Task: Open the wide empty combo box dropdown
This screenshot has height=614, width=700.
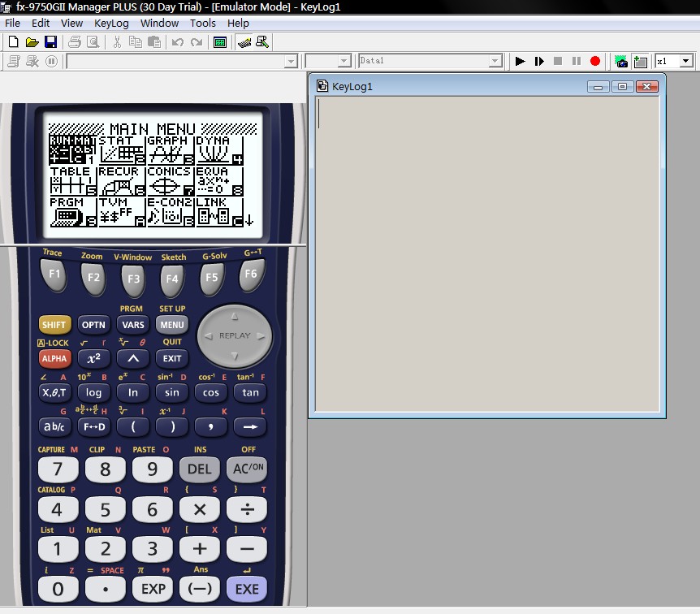Action: [291, 61]
